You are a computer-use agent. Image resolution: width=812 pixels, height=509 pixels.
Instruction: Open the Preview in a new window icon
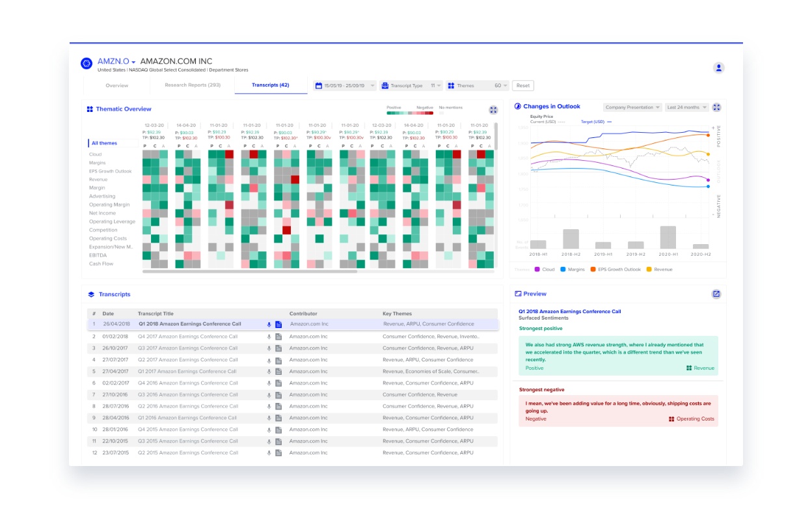[716, 294]
